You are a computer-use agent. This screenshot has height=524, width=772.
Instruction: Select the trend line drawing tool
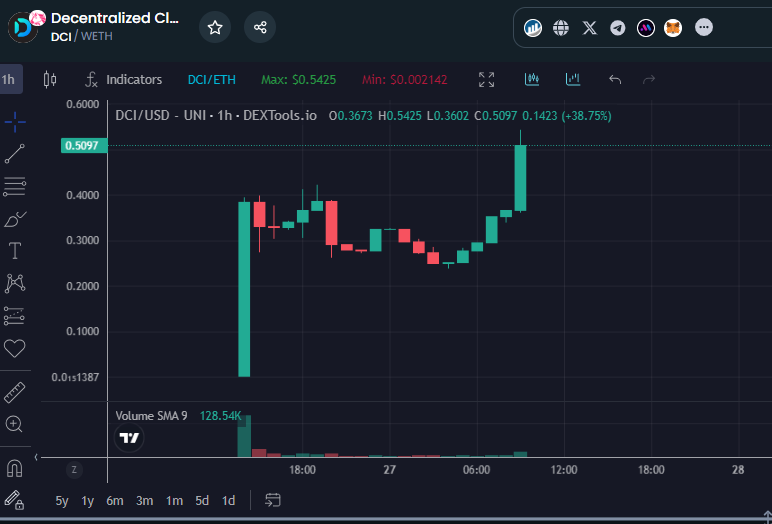tap(15, 154)
